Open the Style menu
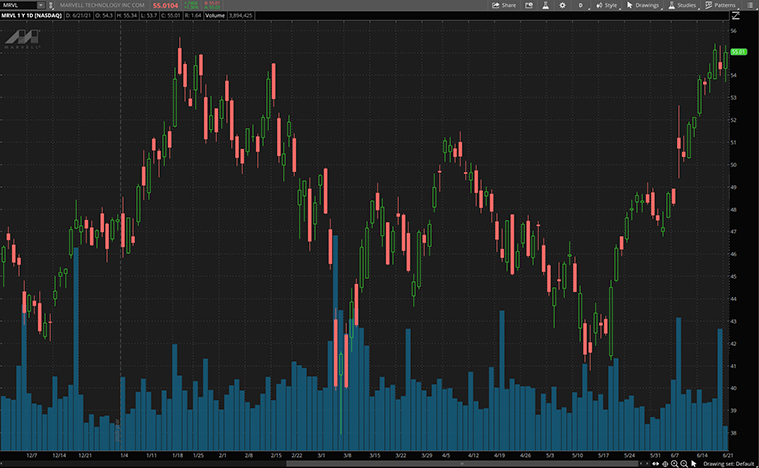 [x=607, y=5]
